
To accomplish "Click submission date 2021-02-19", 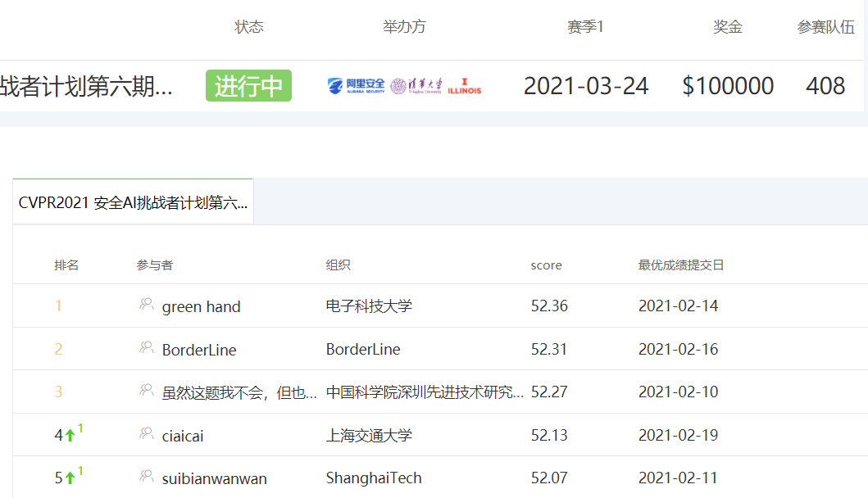I will [678, 436].
